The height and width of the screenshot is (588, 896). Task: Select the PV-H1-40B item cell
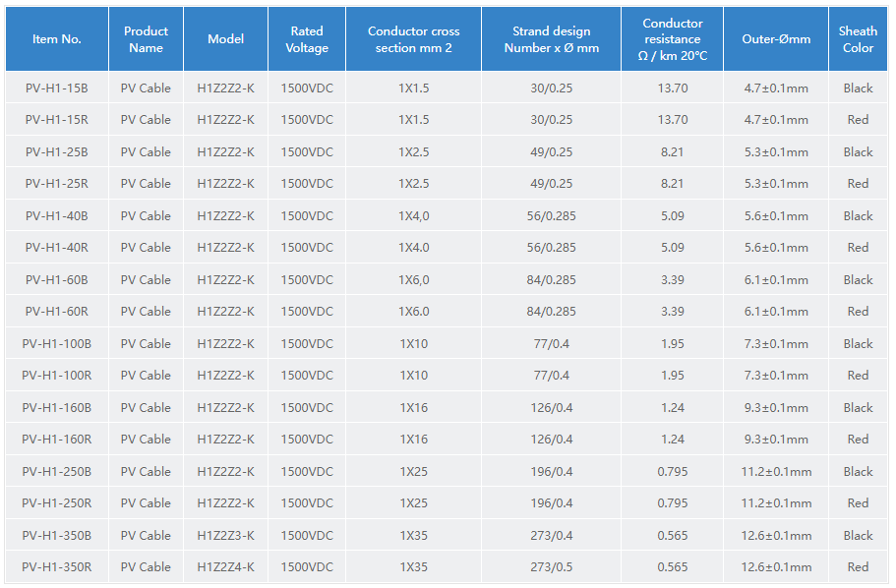(57, 216)
